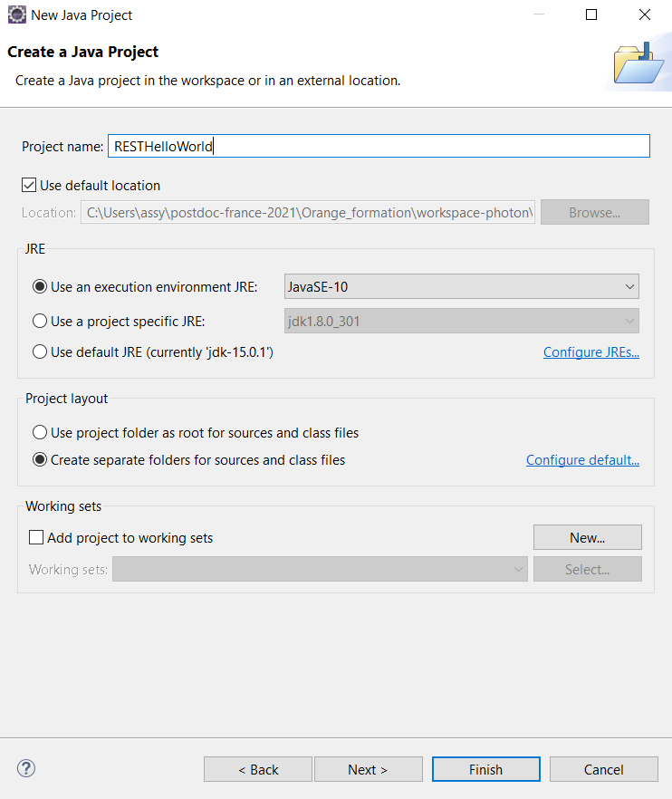
Task: Select Use a project specific JRE
Action: tap(40, 322)
